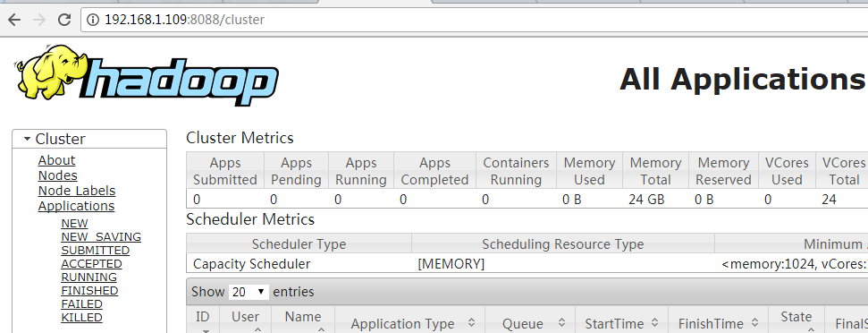Filter applications by FINISHED state

(x=89, y=291)
